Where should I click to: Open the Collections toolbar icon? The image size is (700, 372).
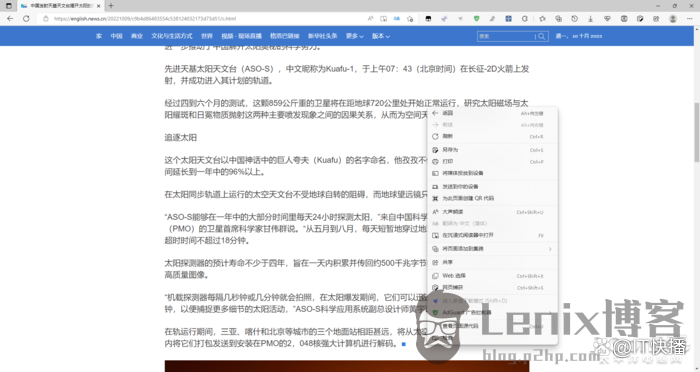[x=558, y=19]
